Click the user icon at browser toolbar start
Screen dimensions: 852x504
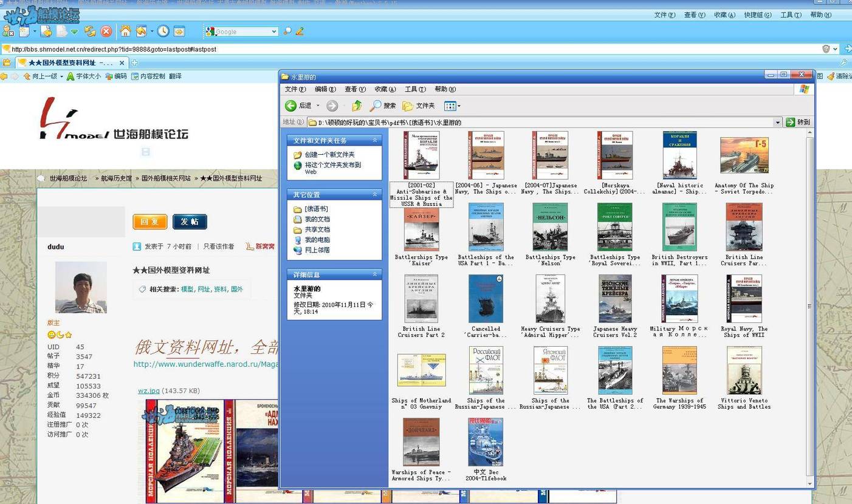pos(9,31)
